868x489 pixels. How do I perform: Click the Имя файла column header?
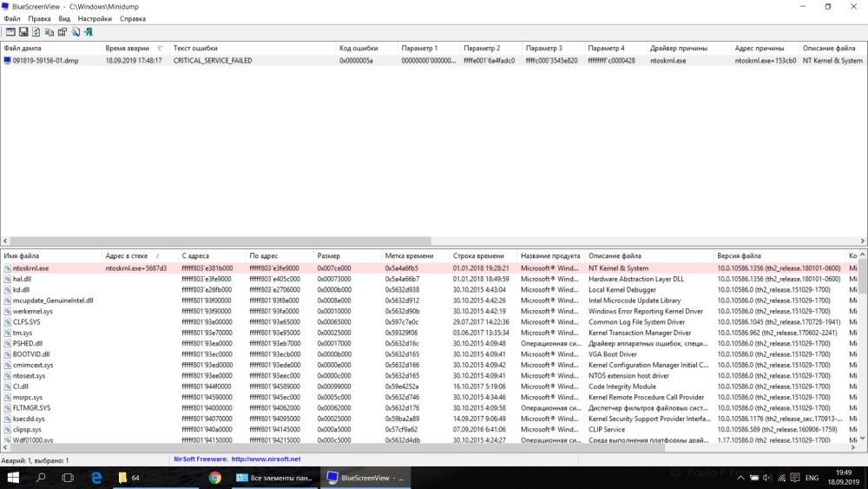pyautogui.click(x=51, y=256)
